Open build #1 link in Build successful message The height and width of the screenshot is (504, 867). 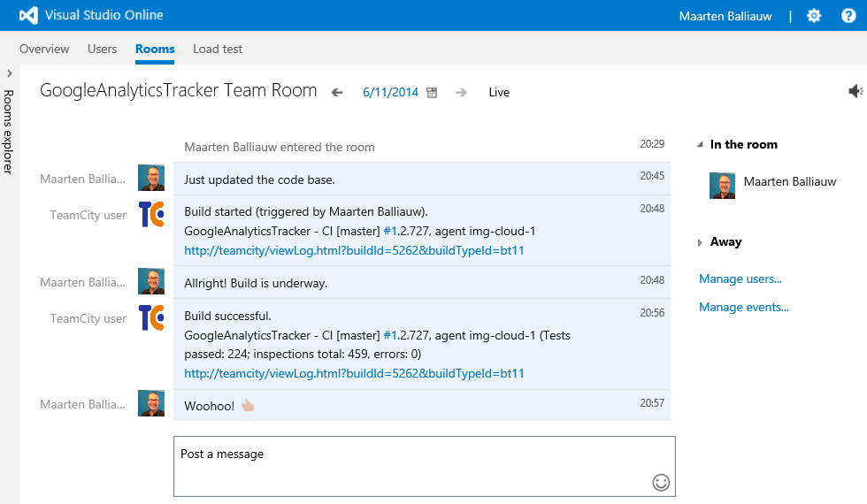[x=390, y=335]
